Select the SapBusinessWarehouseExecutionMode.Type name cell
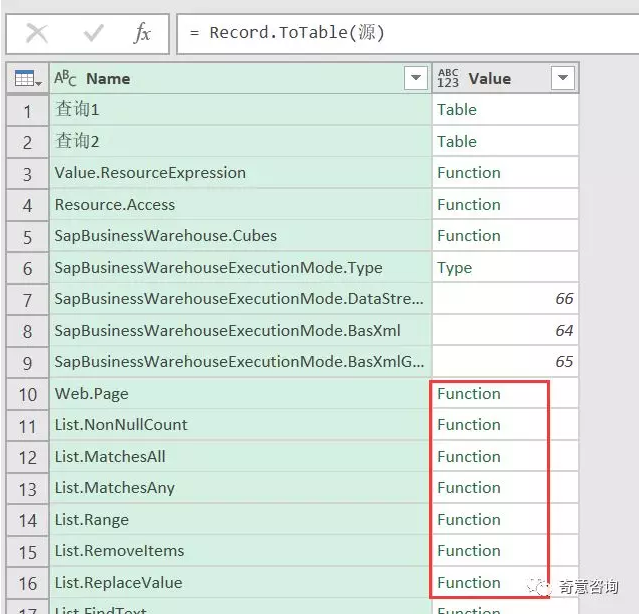 (240, 267)
